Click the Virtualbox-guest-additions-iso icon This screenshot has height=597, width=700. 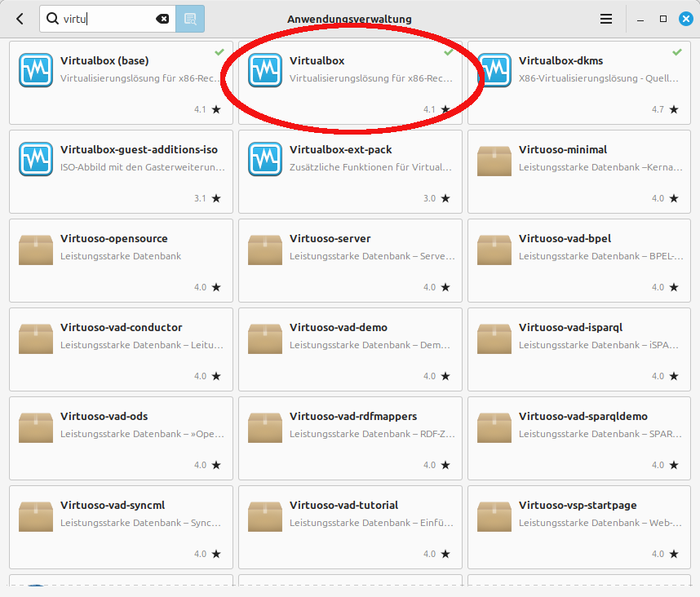36,159
